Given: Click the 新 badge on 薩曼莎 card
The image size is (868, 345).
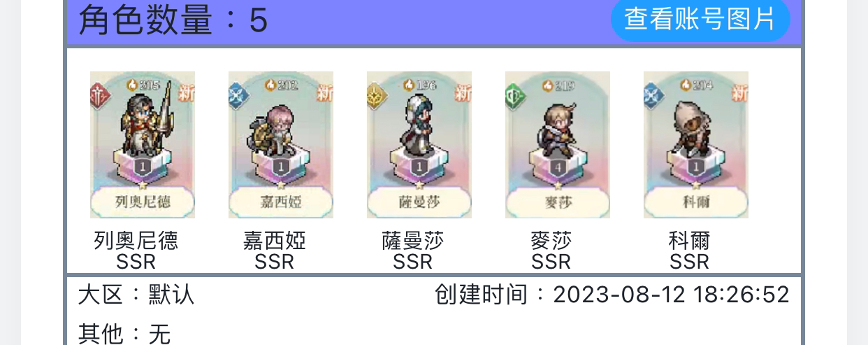Looking at the screenshot, I should 463,92.
